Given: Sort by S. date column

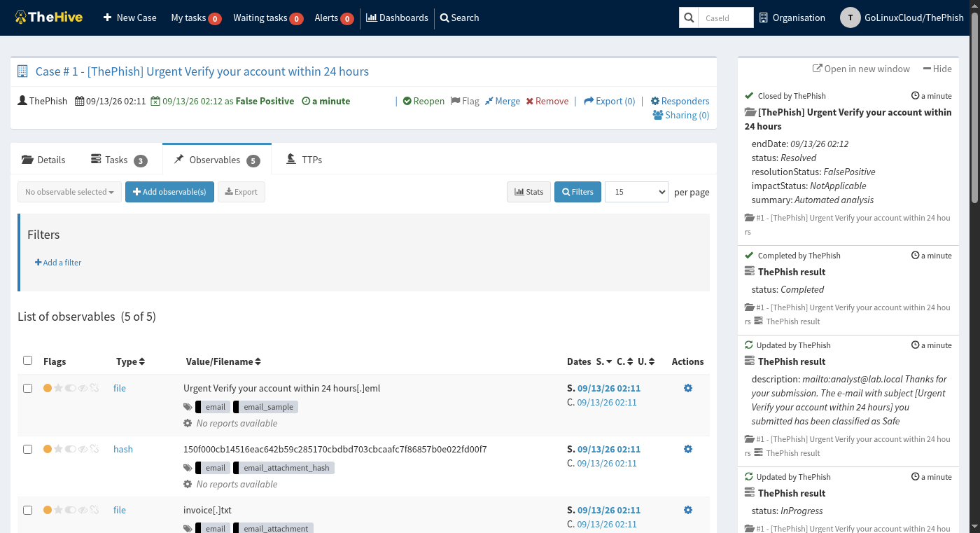Looking at the screenshot, I should point(604,361).
